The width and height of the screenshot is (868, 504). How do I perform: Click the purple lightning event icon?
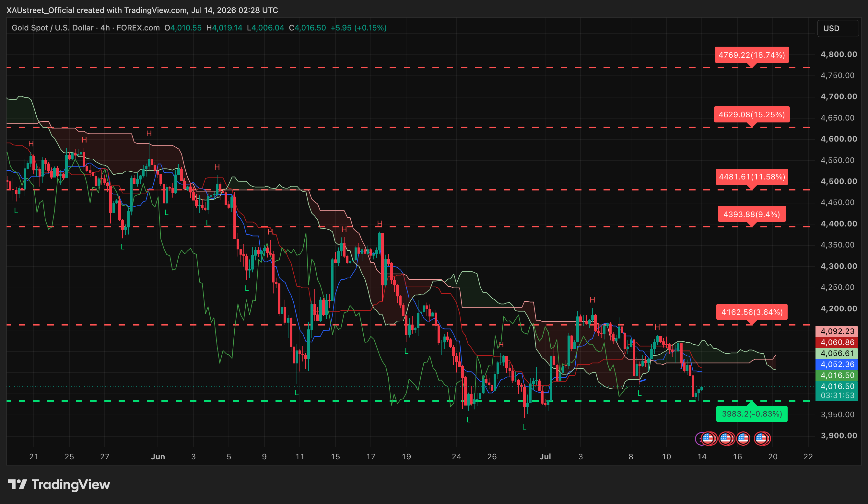(698, 439)
